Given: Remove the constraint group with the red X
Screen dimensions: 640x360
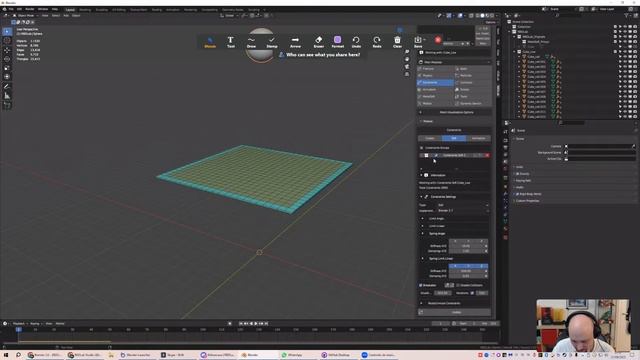Looking at the screenshot, I should point(487,155).
